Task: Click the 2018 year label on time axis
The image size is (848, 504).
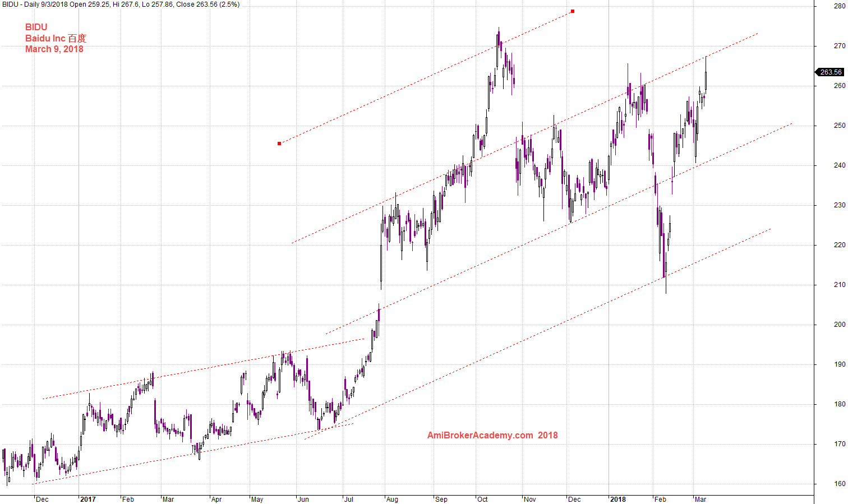Action: click(x=618, y=500)
